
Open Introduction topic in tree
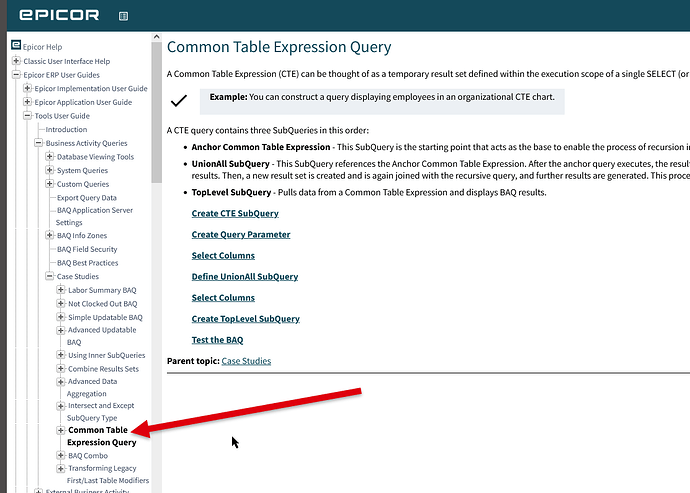pyautogui.click(x=66, y=129)
